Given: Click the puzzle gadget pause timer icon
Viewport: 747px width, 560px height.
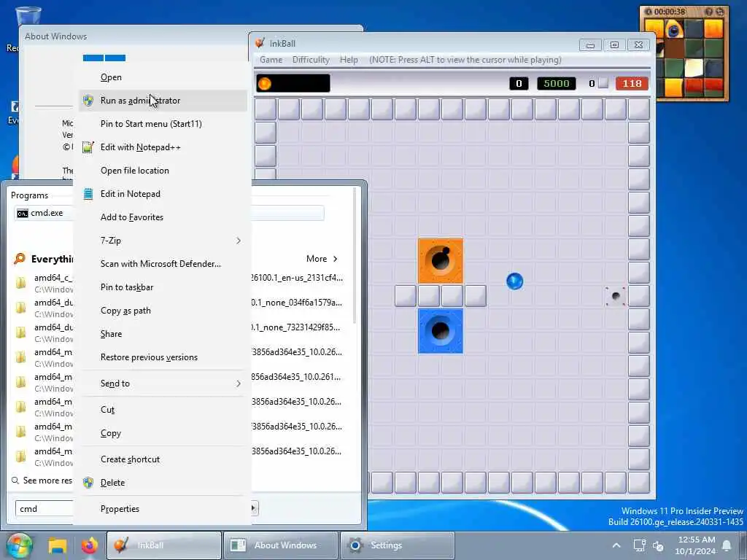Looking at the screenshot, I should tap(648, 12).
